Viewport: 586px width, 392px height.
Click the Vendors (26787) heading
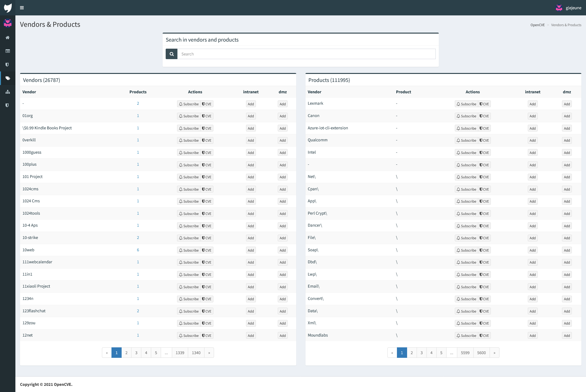42,80
